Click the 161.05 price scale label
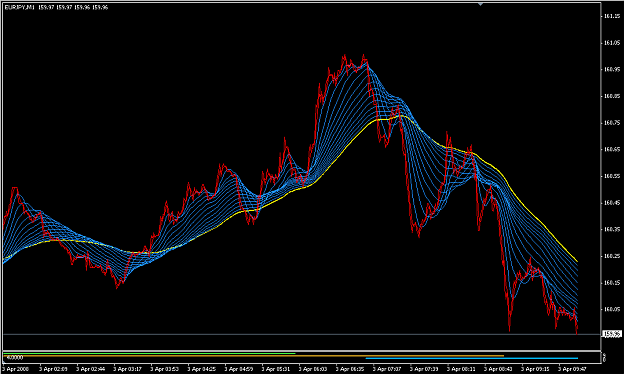The width and height of the screenshot is (625, 375). [612, 43]
